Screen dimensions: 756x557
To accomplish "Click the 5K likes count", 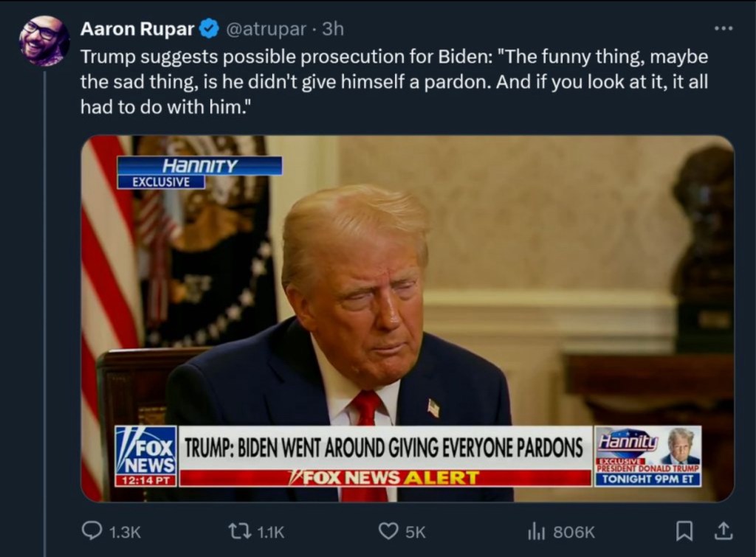I will [x=416, y=531].
